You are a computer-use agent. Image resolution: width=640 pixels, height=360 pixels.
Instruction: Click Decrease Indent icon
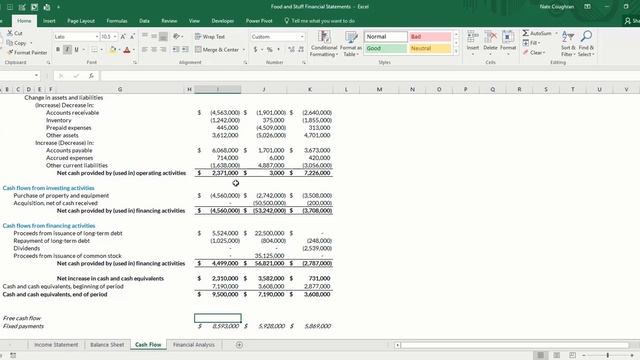tap(176, 50)
